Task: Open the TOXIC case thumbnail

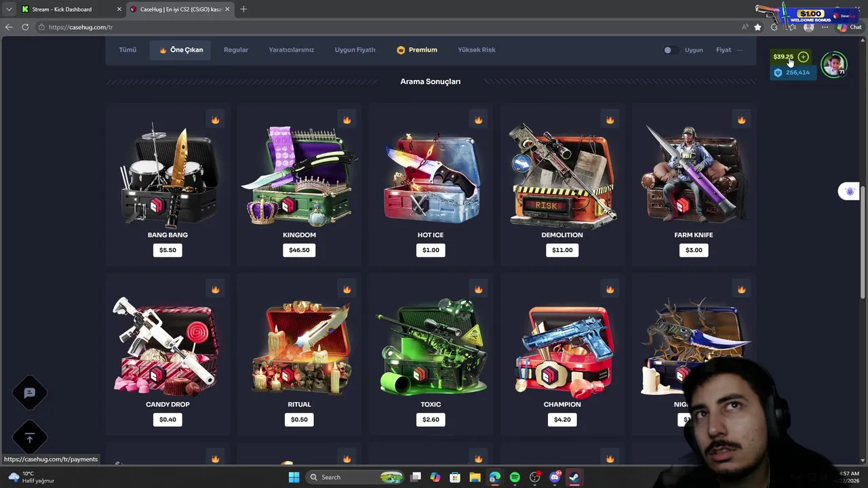Action: point(431,347)
